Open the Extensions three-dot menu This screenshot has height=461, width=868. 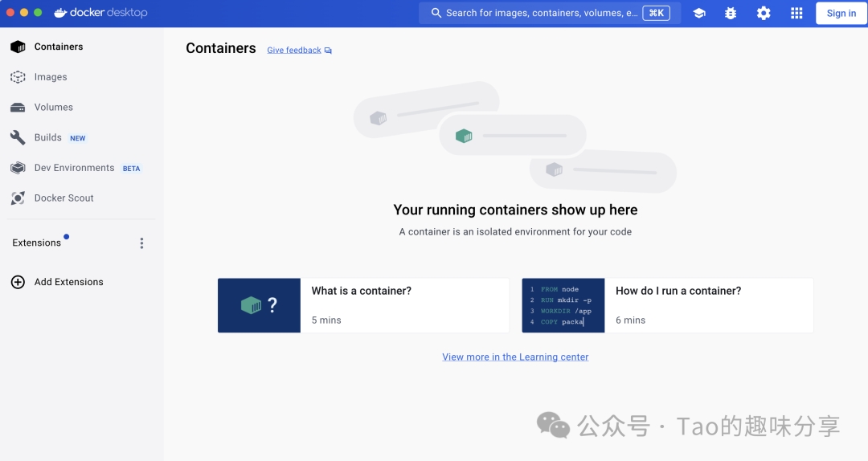point(141,243)
